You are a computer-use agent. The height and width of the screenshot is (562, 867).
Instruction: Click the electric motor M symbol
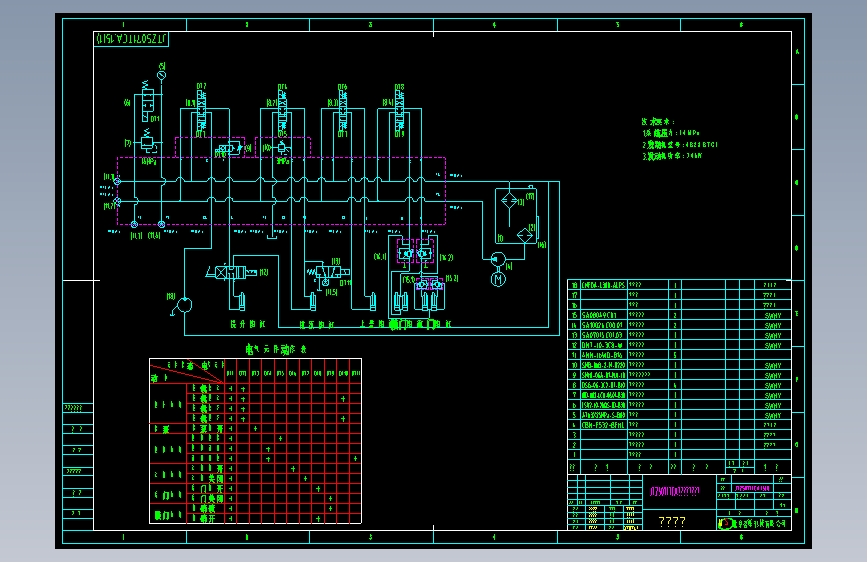point(498,279)
